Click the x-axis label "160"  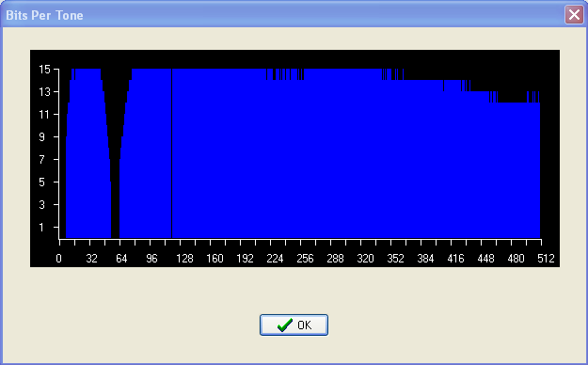tap(215, 259)
